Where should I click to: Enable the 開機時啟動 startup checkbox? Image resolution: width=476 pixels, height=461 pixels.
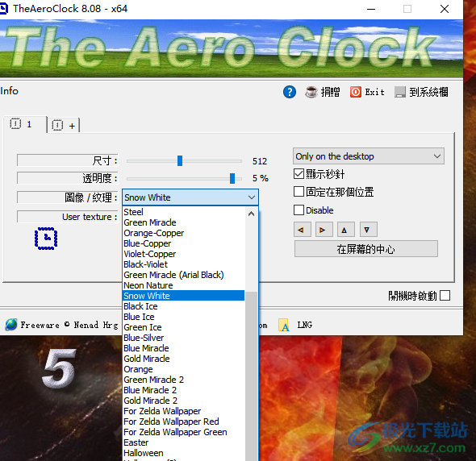click(x=445, y=296)
